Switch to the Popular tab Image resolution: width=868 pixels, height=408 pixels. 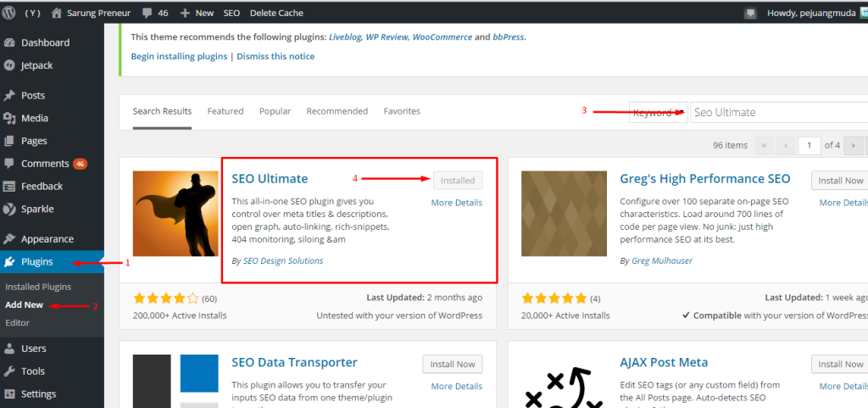(275, 111)
